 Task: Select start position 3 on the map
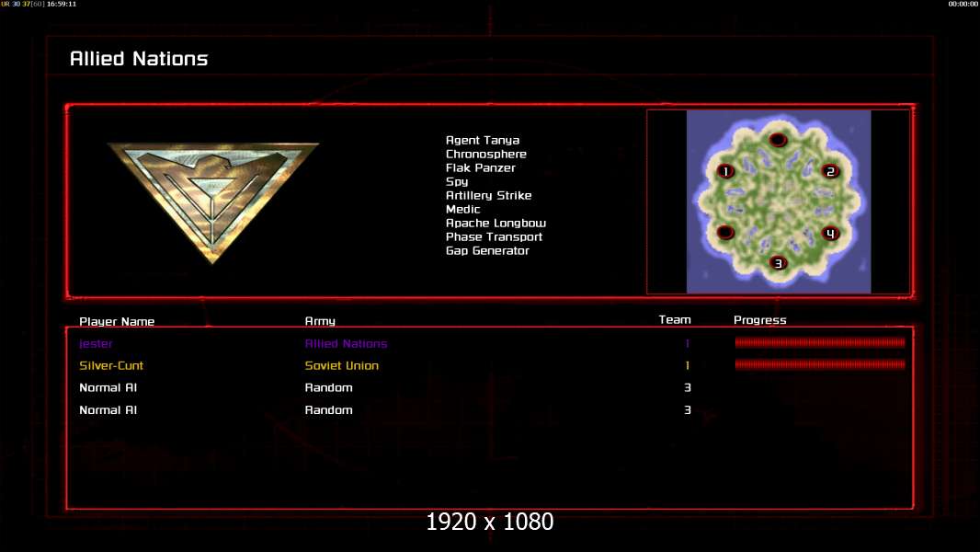click(x=778, y=263)
